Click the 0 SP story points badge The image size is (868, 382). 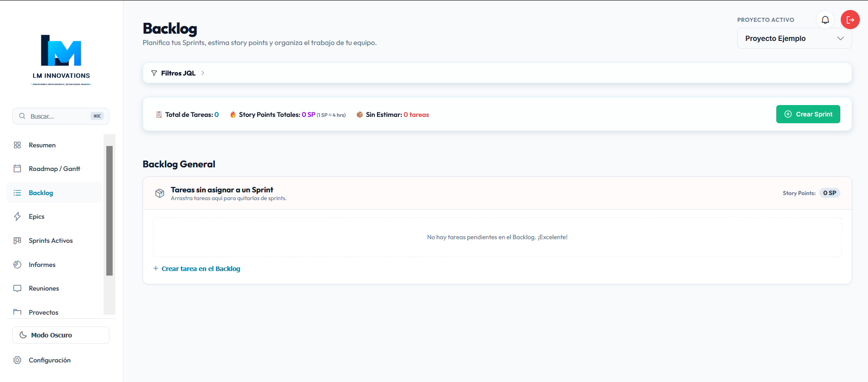(829, 193)
